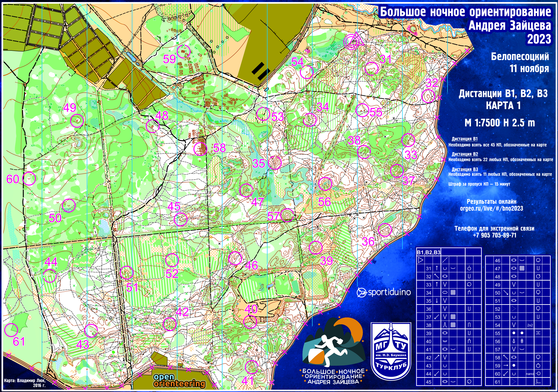Click the control circle for point 54
This screenshot has width=558, height=392.
pos(306,72)
